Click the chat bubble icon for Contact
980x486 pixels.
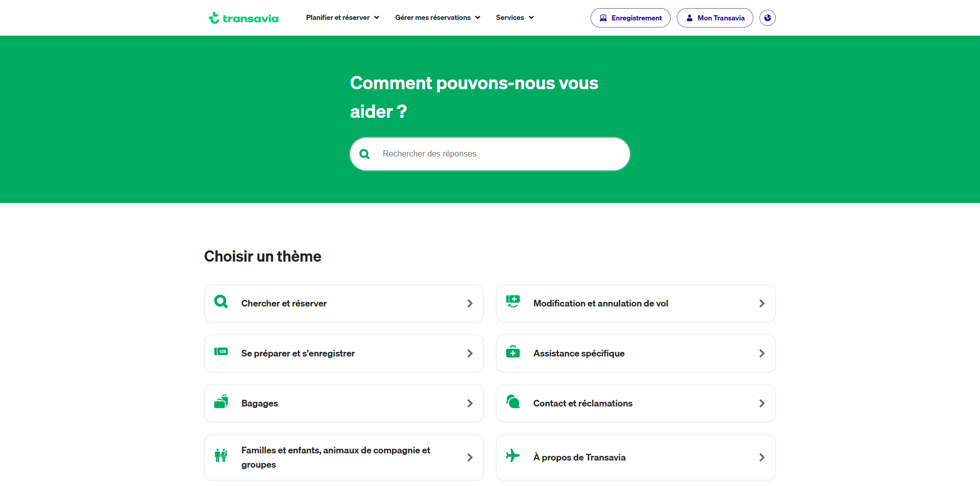(513, 401)
